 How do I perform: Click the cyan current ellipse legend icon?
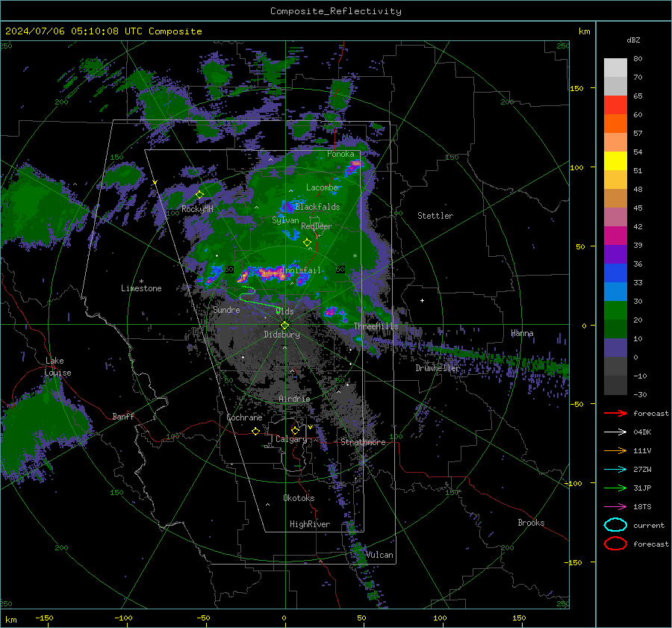pyautogui.click(x=615, y=525)
